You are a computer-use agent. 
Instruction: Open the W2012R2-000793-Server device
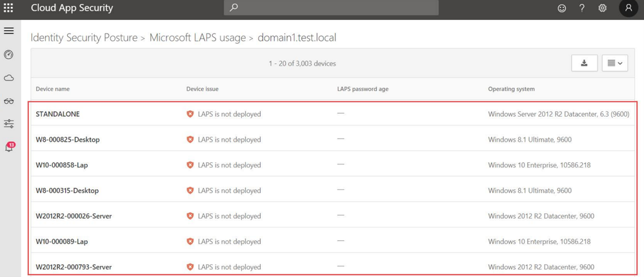click(74, 267)
